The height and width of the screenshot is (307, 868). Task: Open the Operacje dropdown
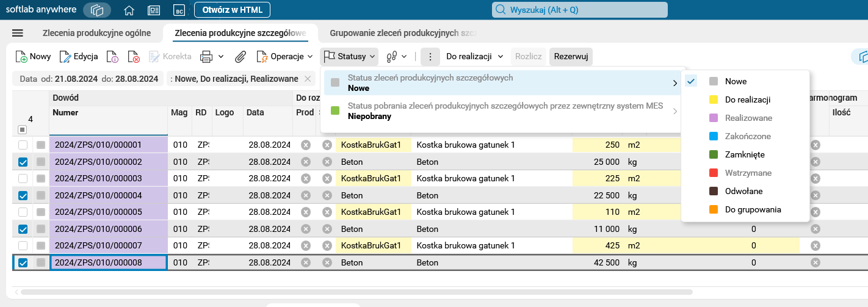click(284, 57)
